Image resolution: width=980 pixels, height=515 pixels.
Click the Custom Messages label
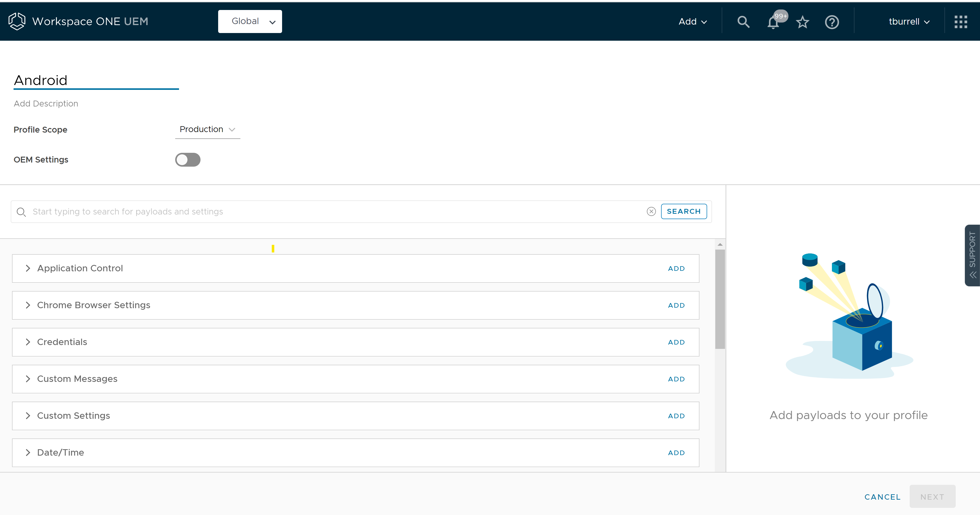click(x=77, y=379)
